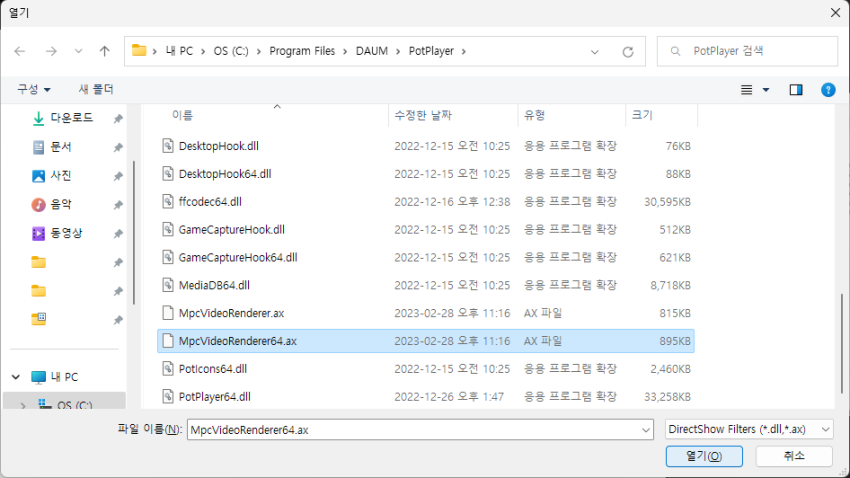Go up one folder level
The height and width of the screenshot is (478, 850).
coord(105,51)
